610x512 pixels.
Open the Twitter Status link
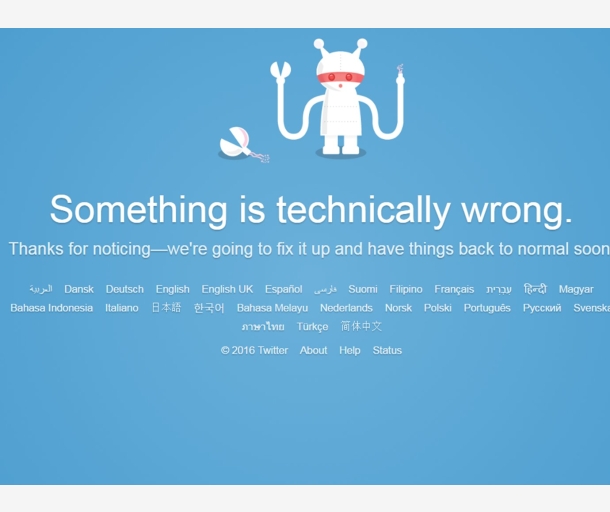(x=387, y=351)
